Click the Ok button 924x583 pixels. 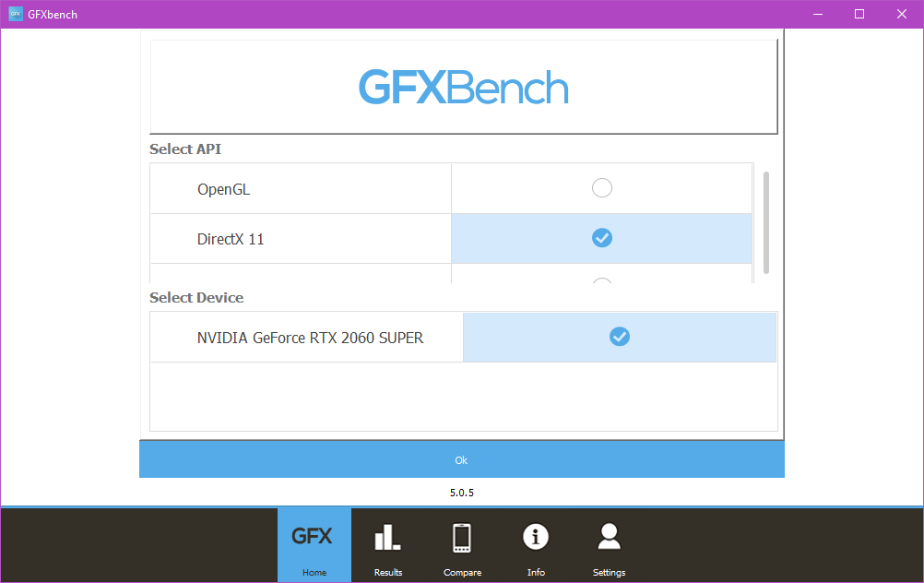[461, 459]
